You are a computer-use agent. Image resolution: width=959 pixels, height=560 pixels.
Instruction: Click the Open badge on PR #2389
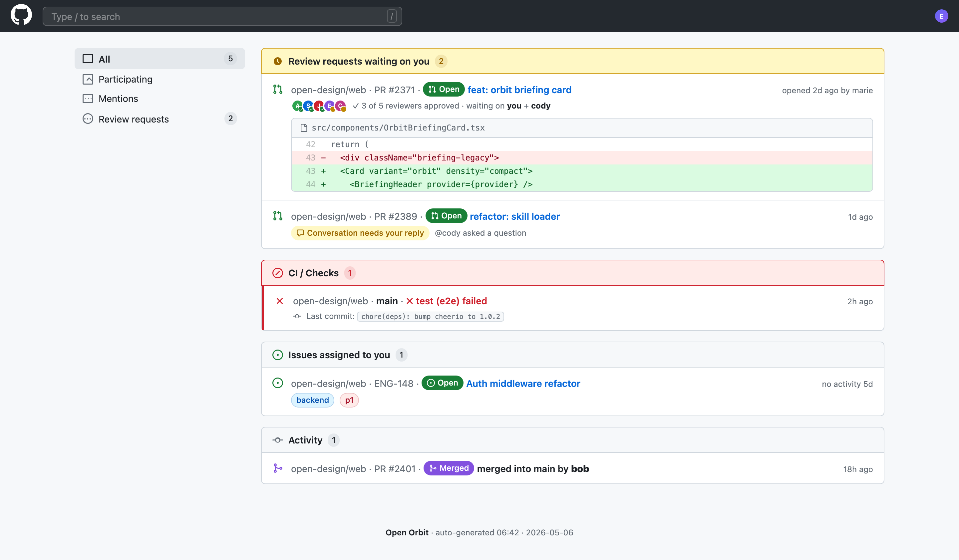[x=446, y=216]
